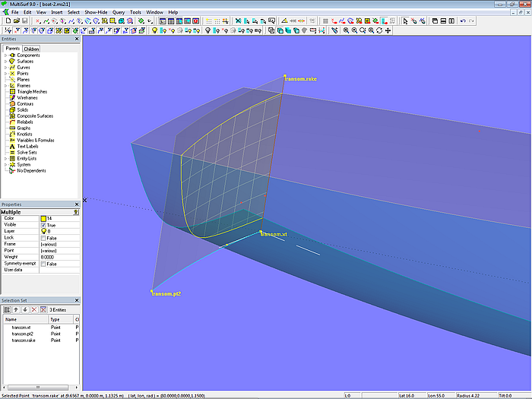Expand the Points tree node
Screen dimensions: 532x399
point(6,73)
